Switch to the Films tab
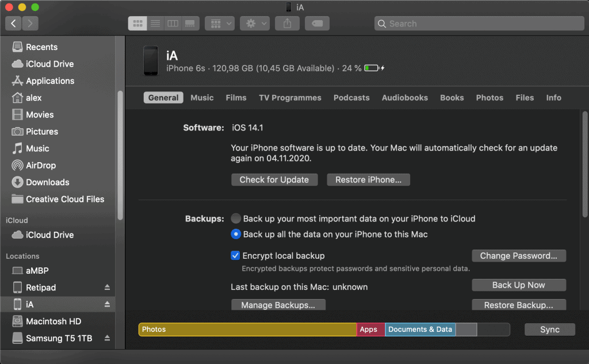Viewport: 589px width, 364px height. (x=236, y=98)
